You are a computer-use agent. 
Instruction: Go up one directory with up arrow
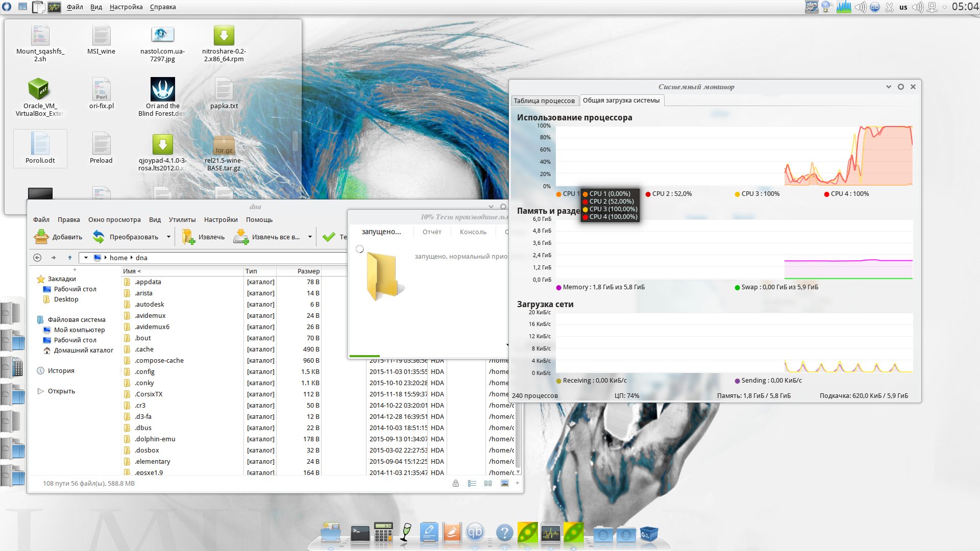[70, 258]
